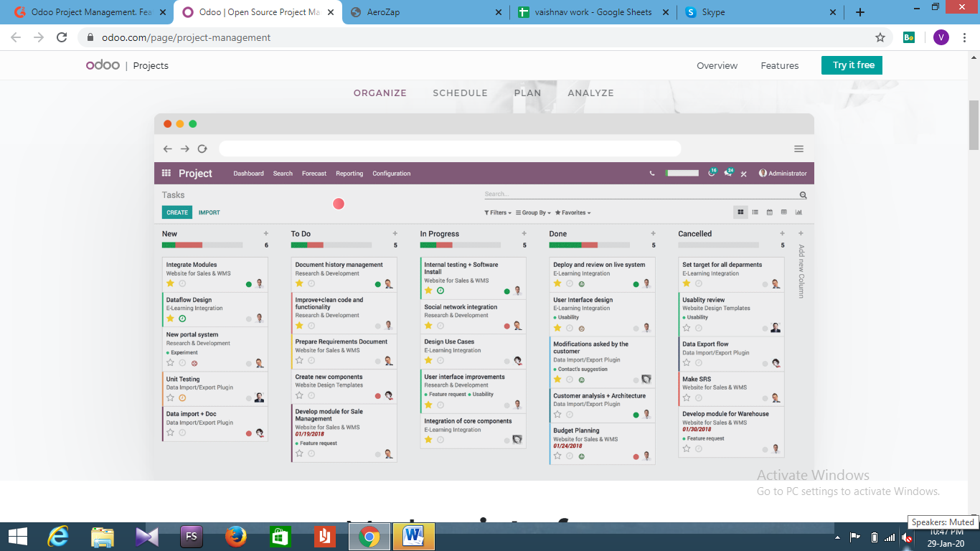The image size is (980, 551).
Task: Open the Dashboard menu
Action: pyautogui.click(x=248, y=174)
